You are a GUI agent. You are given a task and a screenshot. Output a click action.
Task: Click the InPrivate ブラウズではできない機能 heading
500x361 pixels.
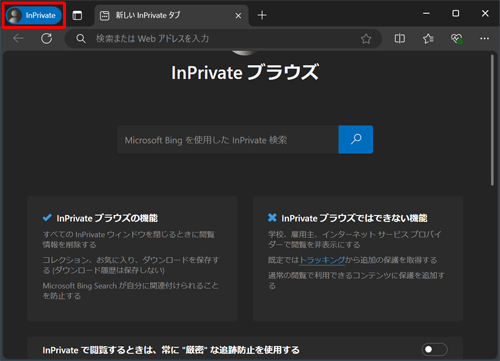pyautogui.click(x=354, y=218)
